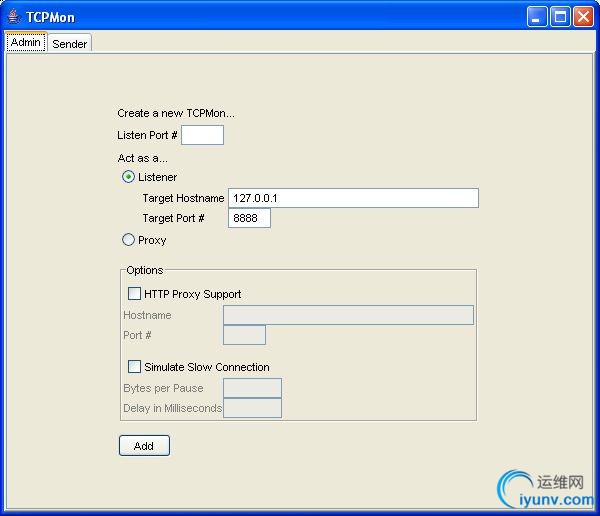This screenshot has width=600, height=516.
Task: Click the 'Listen Port #' label
Action: [x=147, y=135]
